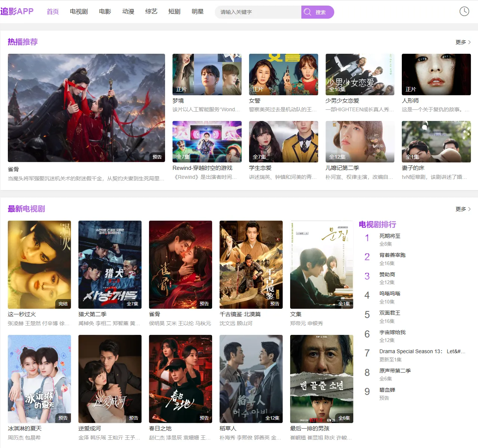Click the 梦境 title link
The height and width of the screenshot is (448, 478).
(x=178, y=101)
